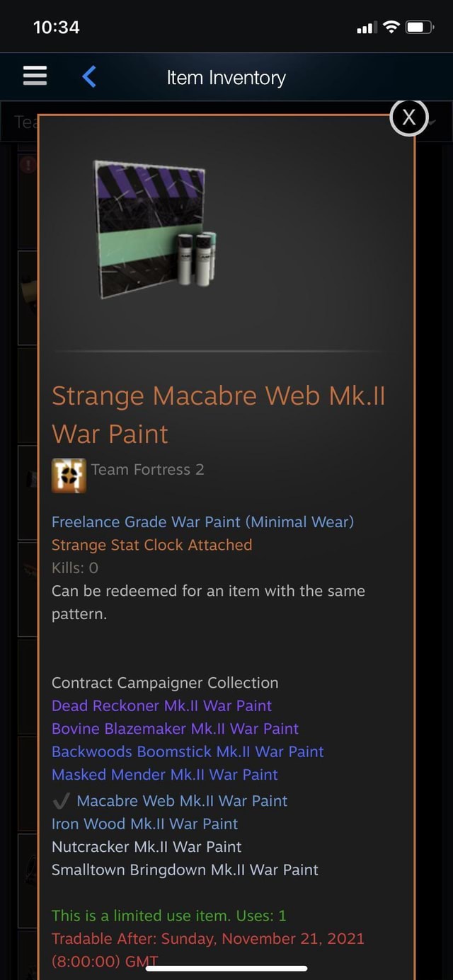Tap the Item Inventory header title
453x980 pixels.
click(x=226, y=77)
